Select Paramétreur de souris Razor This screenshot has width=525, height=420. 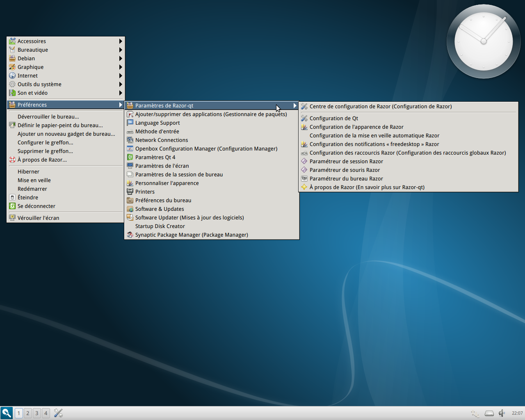point(409,170)
